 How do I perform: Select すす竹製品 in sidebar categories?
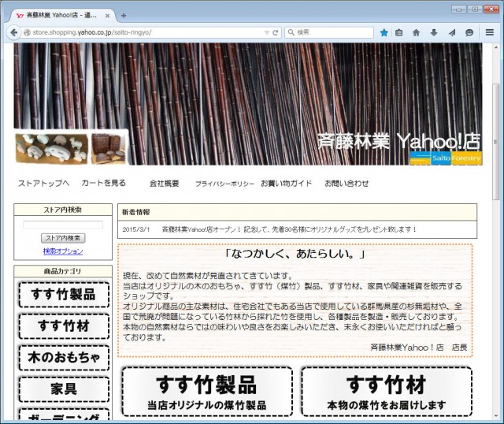pyautogui.click(x=64, y=294)
